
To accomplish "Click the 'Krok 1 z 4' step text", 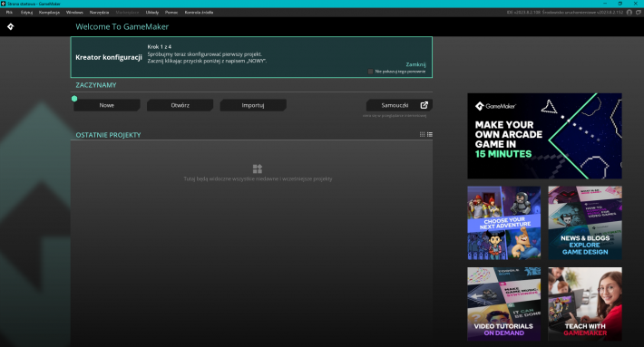I will [160, 47].
